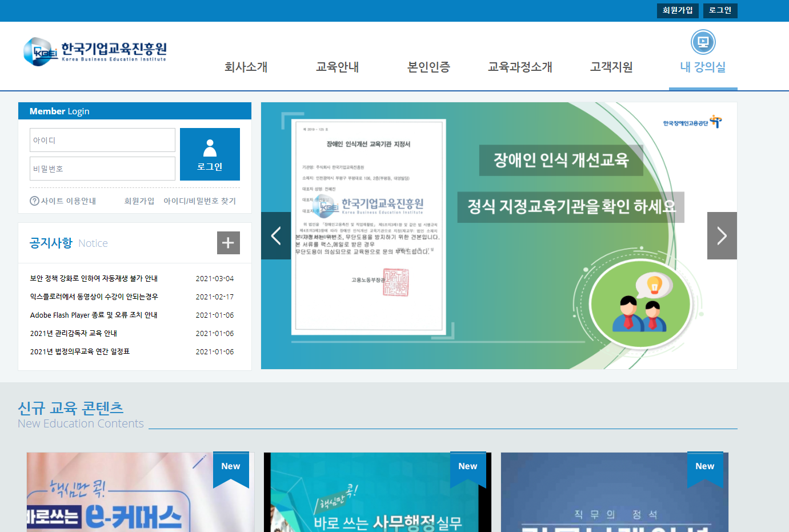Viewport: 789px width, 532px height.
Task: Click 회원가입 in the top bar
Action: coord(678,10)
